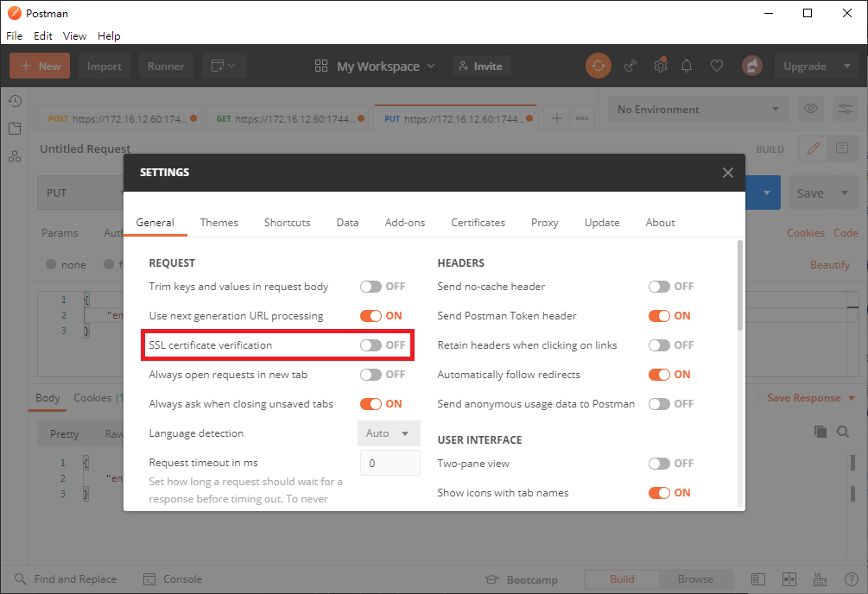
Task: Switch to the Certificates settings tab
Action: pos(478,222)
